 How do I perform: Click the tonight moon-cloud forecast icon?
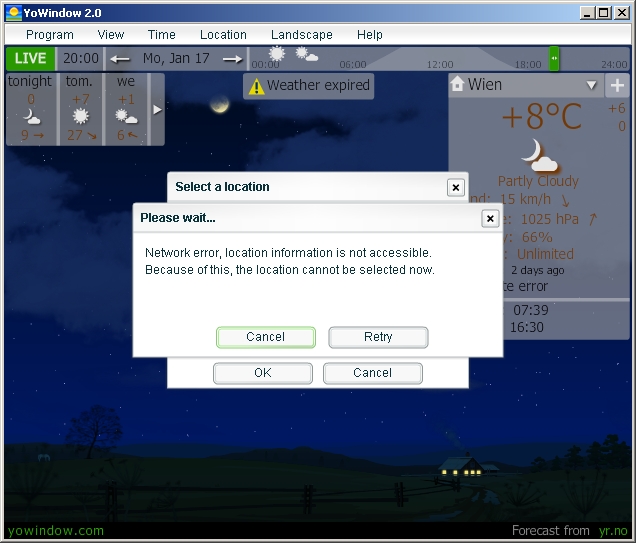[x=31, y=117]
